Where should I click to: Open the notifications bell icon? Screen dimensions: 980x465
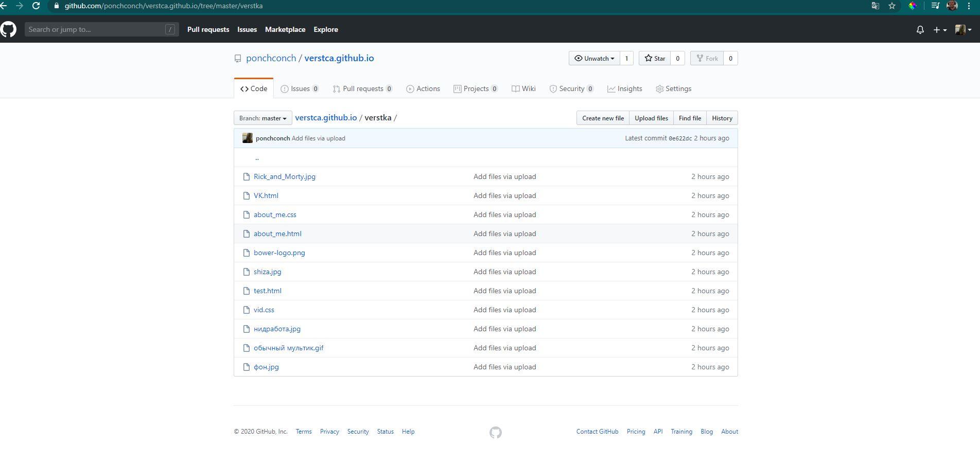(x=920, y=30)
